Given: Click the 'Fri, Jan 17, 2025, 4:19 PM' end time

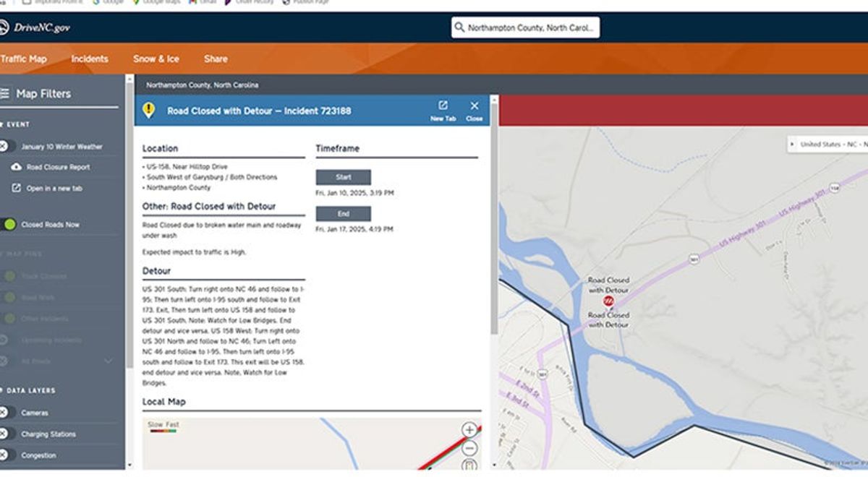Looking at the screenshot, I should [x=354, y=229].
